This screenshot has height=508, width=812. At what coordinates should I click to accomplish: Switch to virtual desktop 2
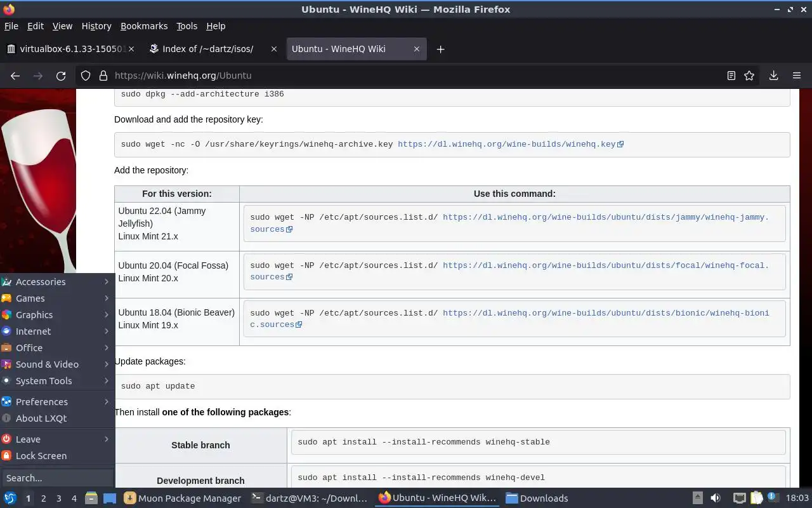[43, 498]
